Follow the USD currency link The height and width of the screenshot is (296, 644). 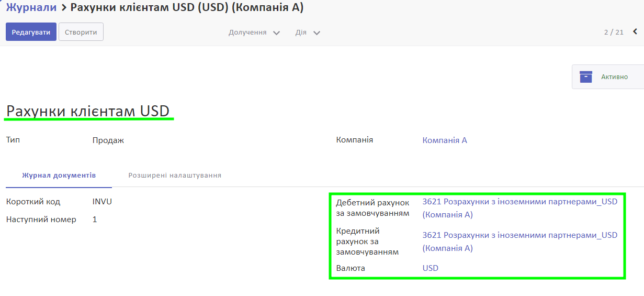[430, 268]
